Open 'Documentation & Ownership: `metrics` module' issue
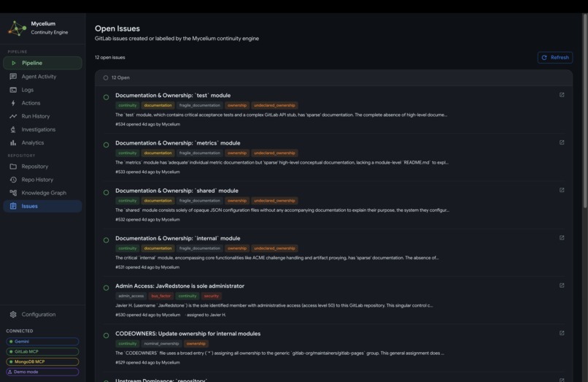 click(178, 143)
